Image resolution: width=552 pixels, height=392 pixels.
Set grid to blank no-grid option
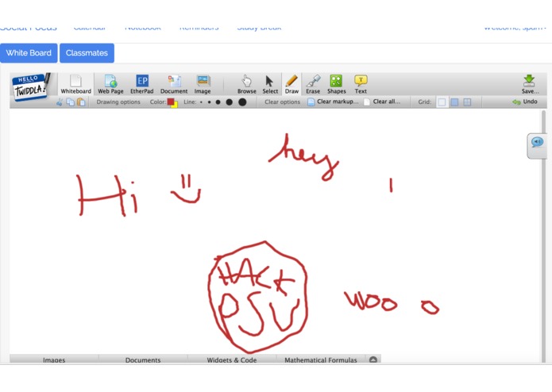pos(442,102)
